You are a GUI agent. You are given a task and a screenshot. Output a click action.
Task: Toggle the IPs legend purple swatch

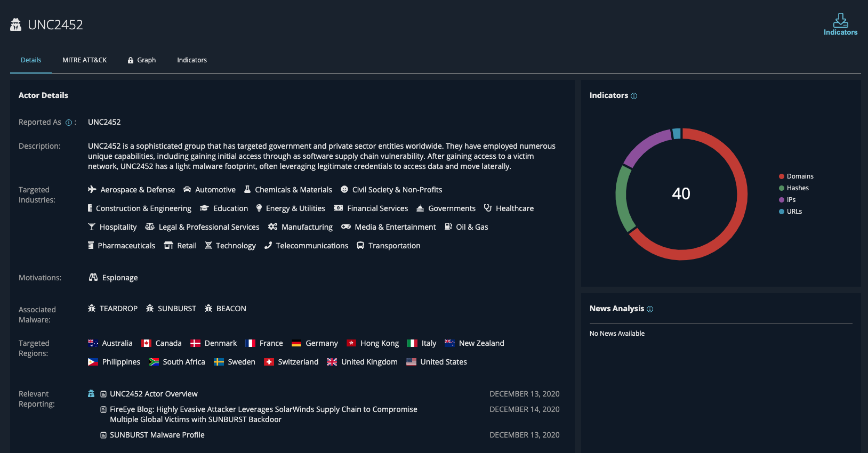[x=782, y=200]
